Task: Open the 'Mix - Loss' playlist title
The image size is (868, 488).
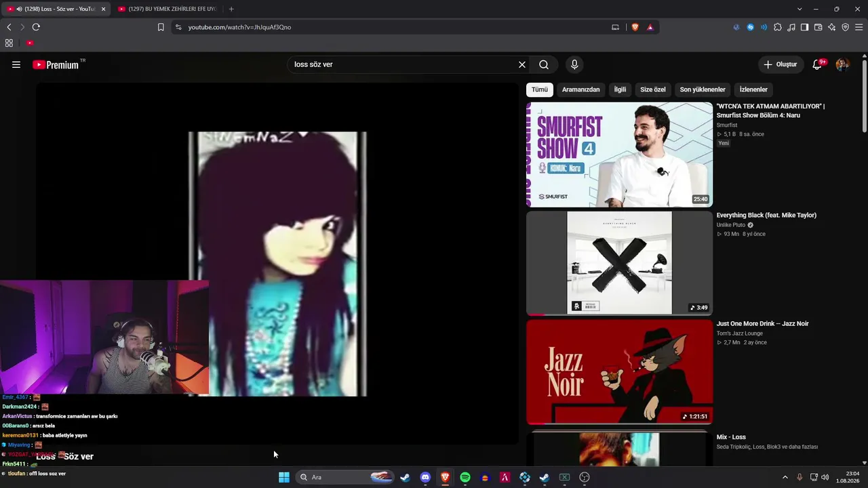Action: [731, 437]
